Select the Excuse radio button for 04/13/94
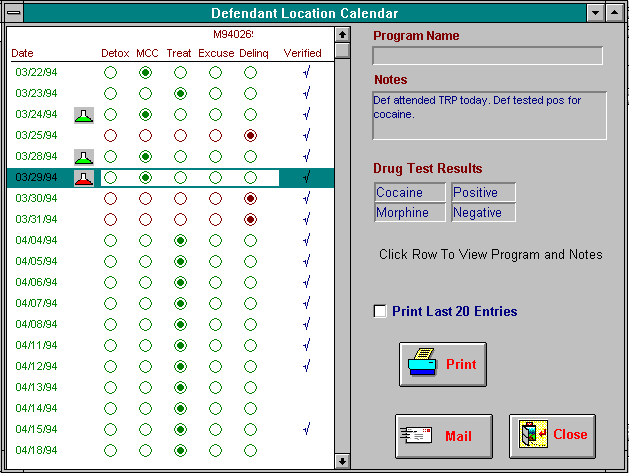 click(x=215, y=387)
